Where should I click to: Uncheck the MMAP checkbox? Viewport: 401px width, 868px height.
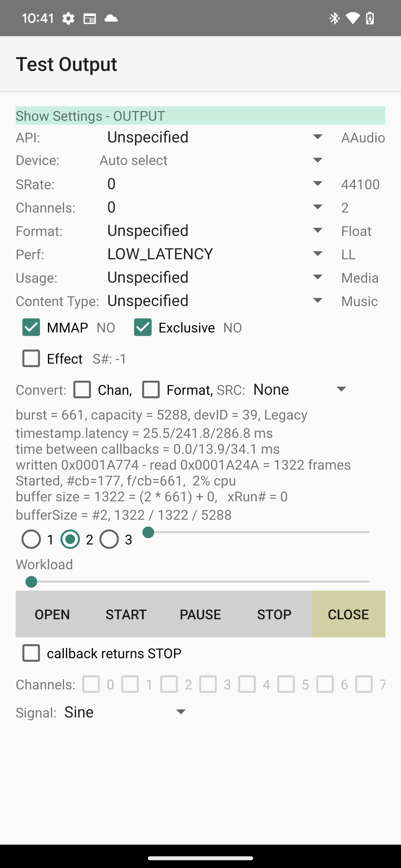(x=31, y=327)
